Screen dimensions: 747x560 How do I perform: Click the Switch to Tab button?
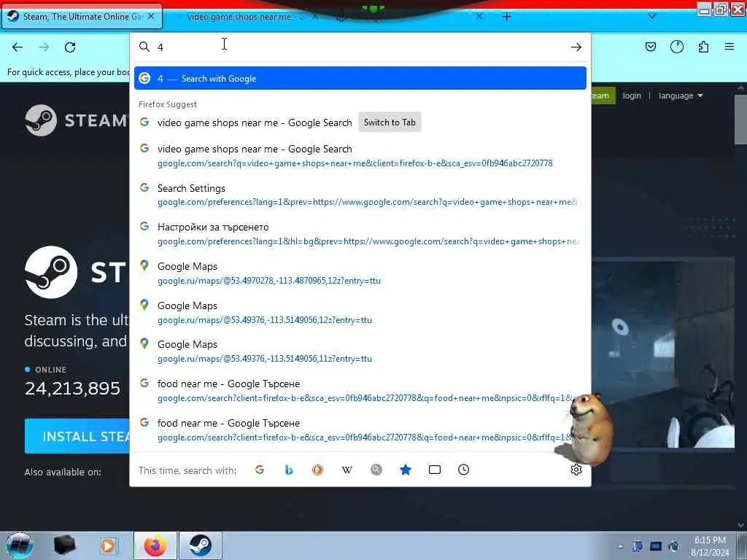[x=390, y=122]
